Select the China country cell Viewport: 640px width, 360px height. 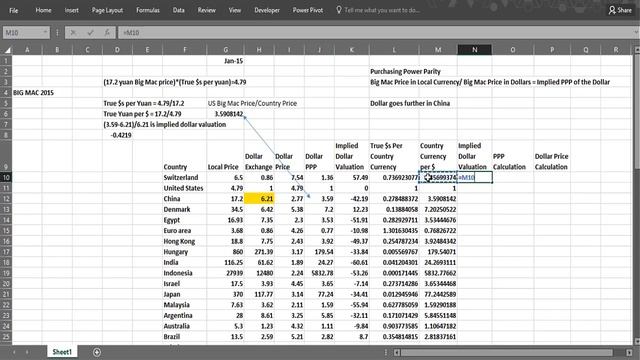[x=184, y=199]
